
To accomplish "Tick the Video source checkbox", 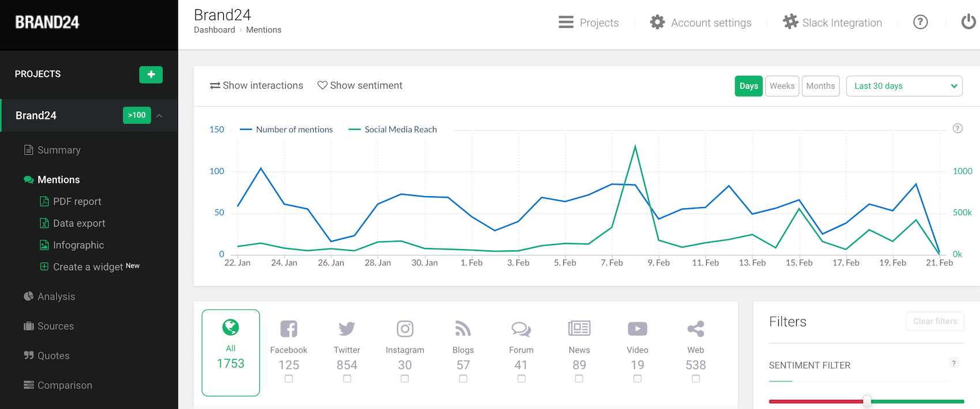I will coord(638,379).
